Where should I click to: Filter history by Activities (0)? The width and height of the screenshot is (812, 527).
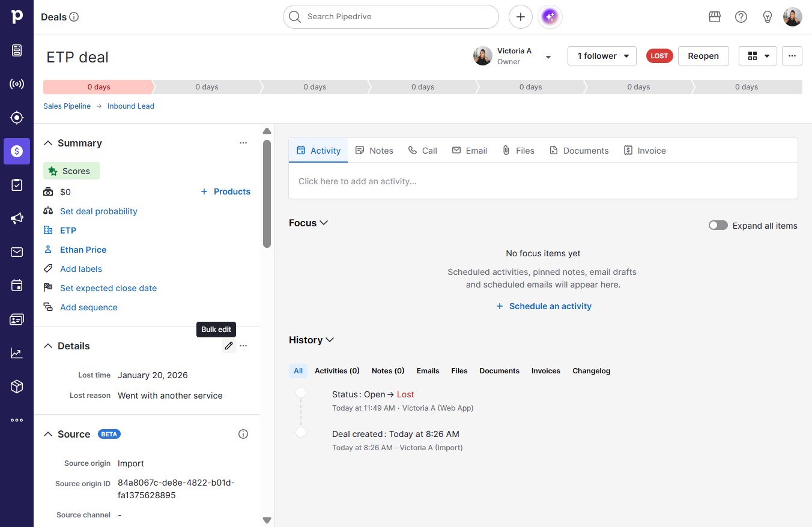(337, 371)
